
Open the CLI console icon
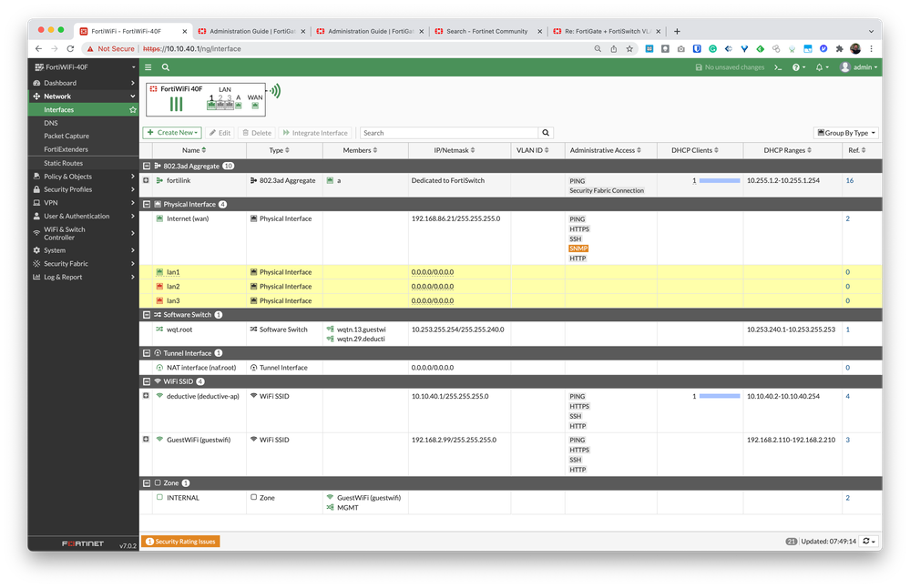(778, 67)
